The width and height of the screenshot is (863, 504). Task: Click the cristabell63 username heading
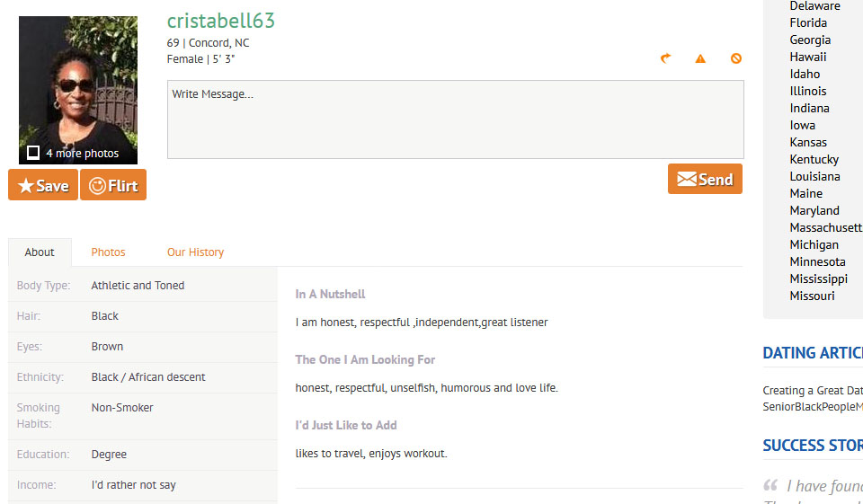pyautogui.click(x=221, y=21)
